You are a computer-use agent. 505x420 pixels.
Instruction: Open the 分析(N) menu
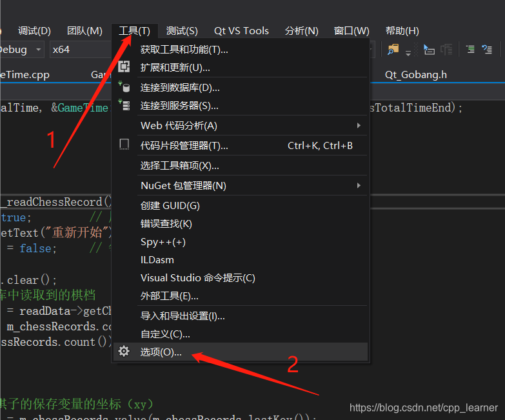point(301,31)
